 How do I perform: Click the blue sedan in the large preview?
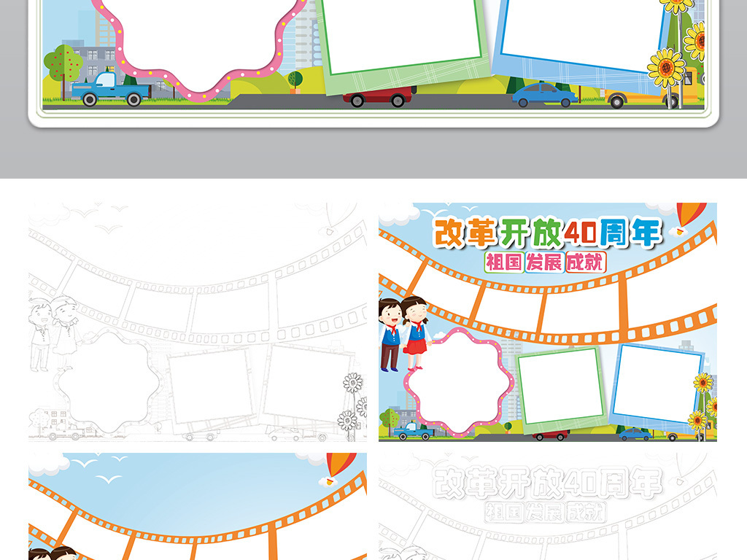click(544, 96)
